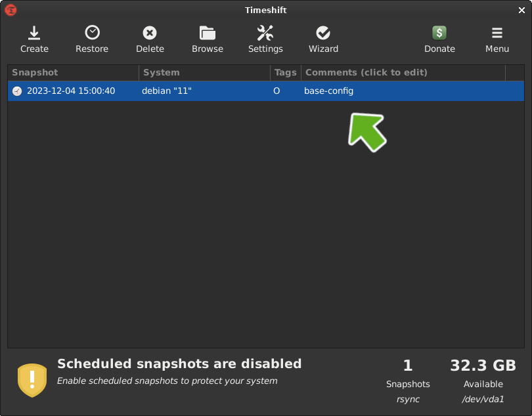
Task: Select the 2023-12-04 15:00:40 snapshot row
Action: (x=71, y=91)
